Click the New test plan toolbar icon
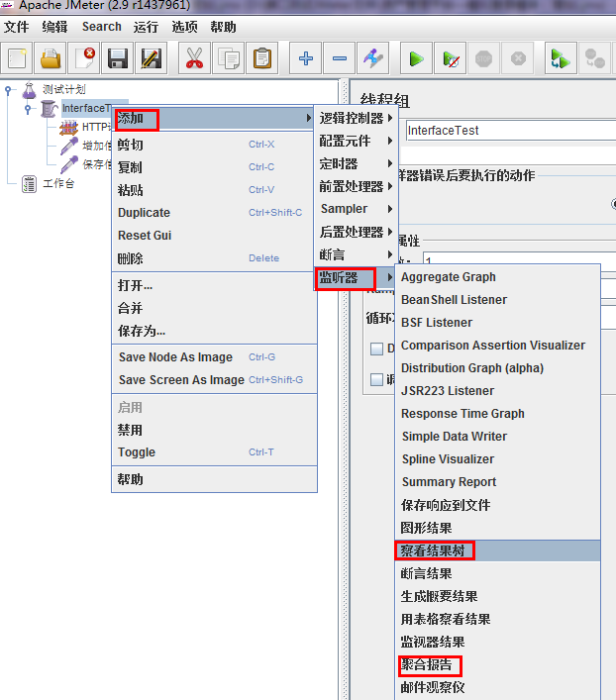The width and height of the screenshot is (616, 700). pos(17,58)
